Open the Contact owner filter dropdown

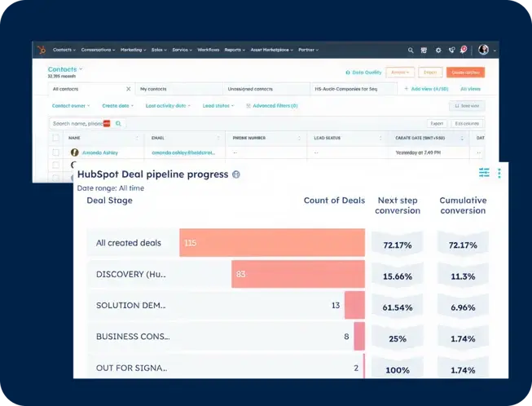click(71, 106)
